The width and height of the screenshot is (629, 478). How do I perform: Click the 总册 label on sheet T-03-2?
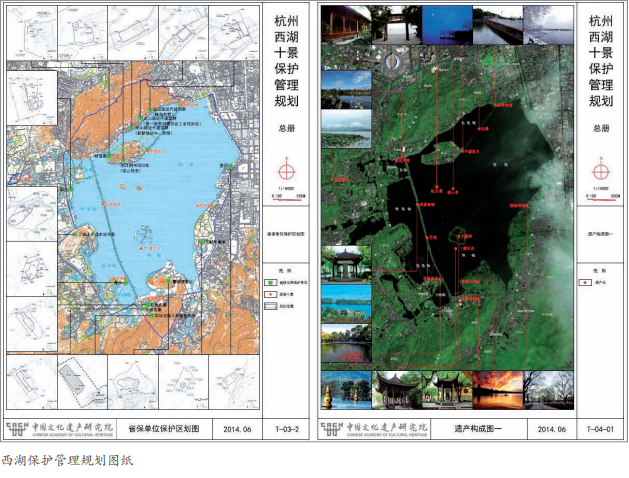coord(287,128)
